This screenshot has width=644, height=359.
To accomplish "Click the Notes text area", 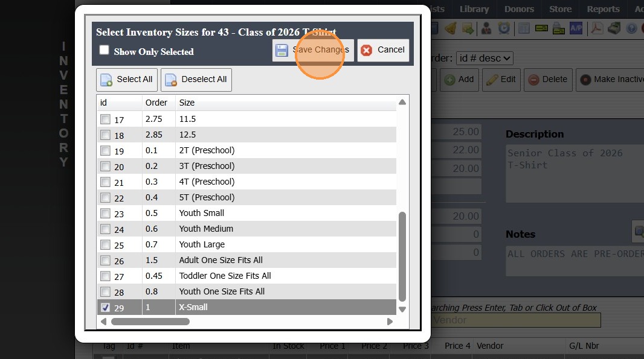I will pyautogui.click(x=575, y=261).
